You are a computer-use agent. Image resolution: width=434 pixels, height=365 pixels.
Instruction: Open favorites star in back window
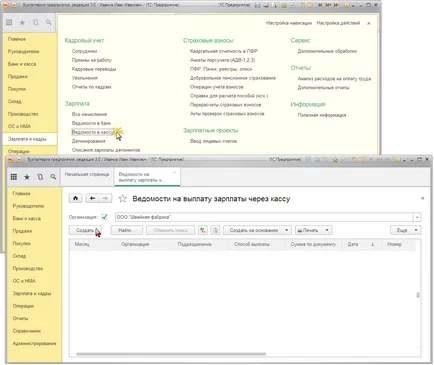click(x=22, y=22)
